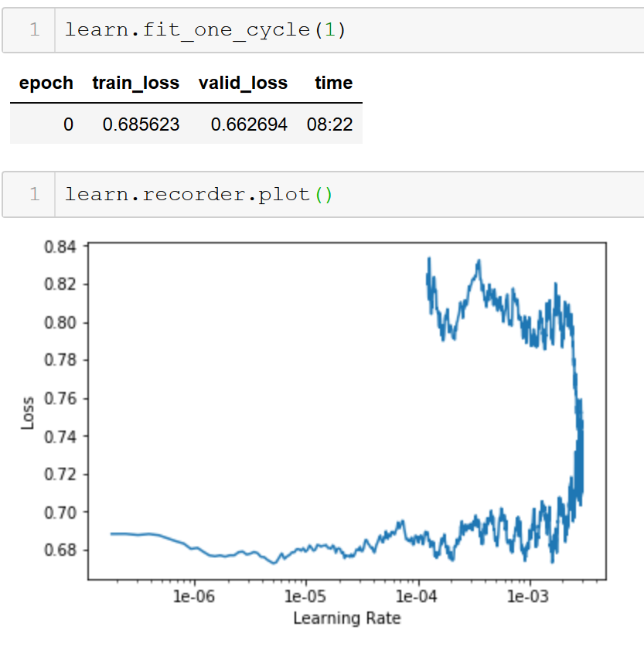This screenshot has width=644, height=654.
Task: Click the 0.76 y-axis tick label
Action: tap(60, 399)
